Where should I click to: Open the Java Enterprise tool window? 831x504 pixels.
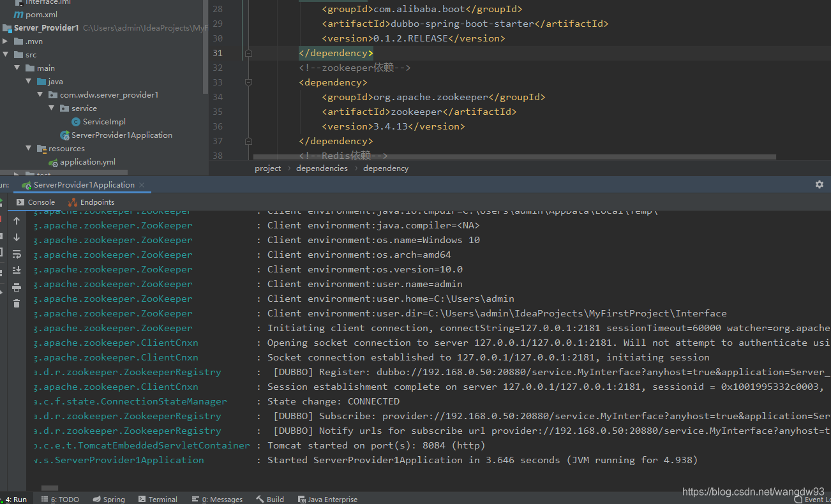click(x=327, y=500)
